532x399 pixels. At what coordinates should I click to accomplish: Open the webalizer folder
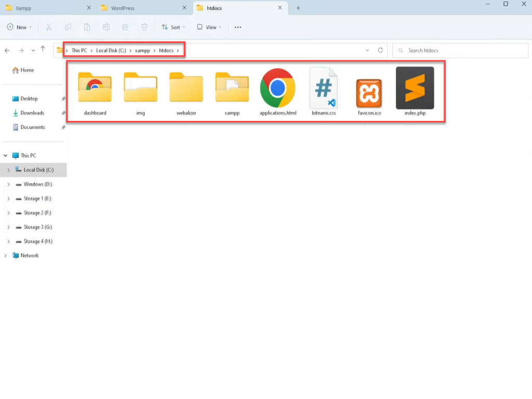(x=186, y=92)
